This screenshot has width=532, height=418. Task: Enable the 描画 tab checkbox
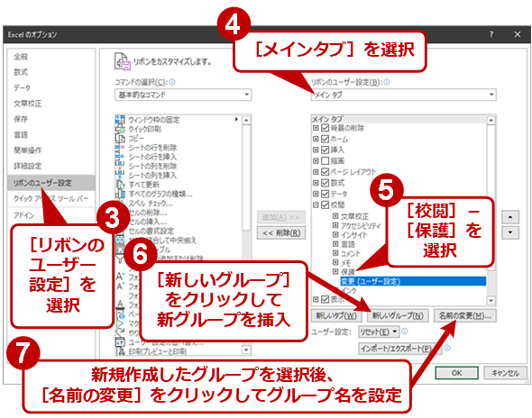(x=325, y=160)
